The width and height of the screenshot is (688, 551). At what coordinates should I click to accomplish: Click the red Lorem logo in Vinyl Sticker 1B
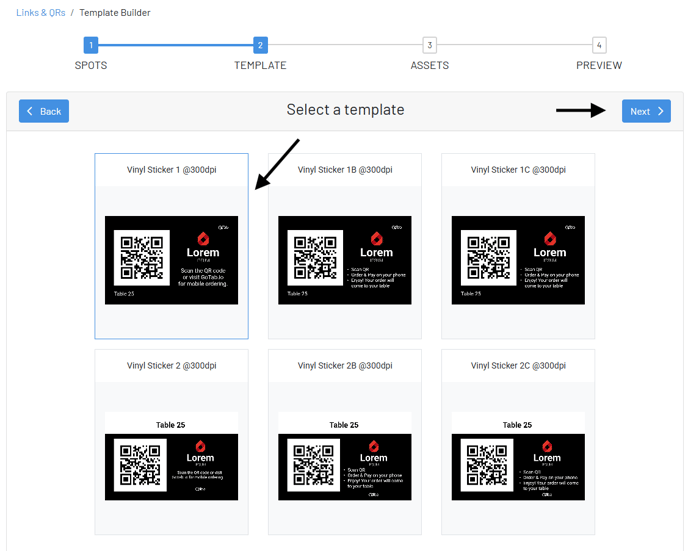click(376, 239)
